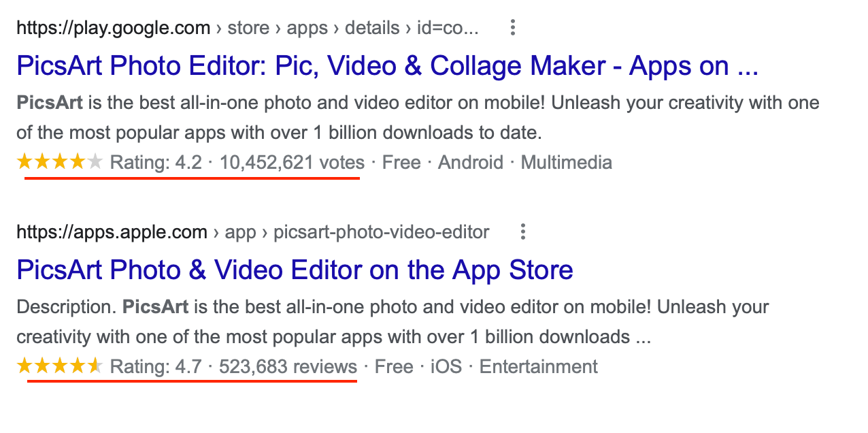The height and width of the screenshot is (433, 868).
Task: Open the three-dot menu for the Google Play result
Action: point(513,28)
